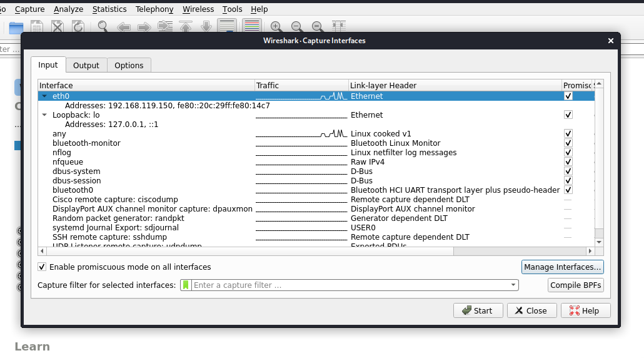Click the zoom out toolbar icon
The width and height of the screenshot is (644, 358).
tap(297, 27)
